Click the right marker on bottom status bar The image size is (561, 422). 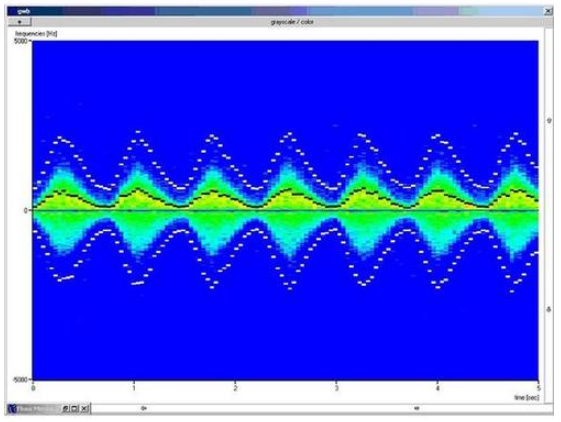pos(416,408)
